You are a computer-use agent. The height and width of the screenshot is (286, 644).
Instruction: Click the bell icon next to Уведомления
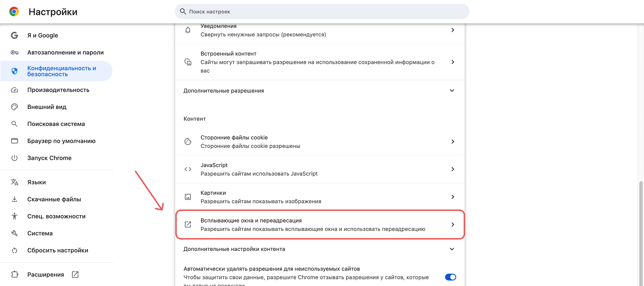pos(188,30)
